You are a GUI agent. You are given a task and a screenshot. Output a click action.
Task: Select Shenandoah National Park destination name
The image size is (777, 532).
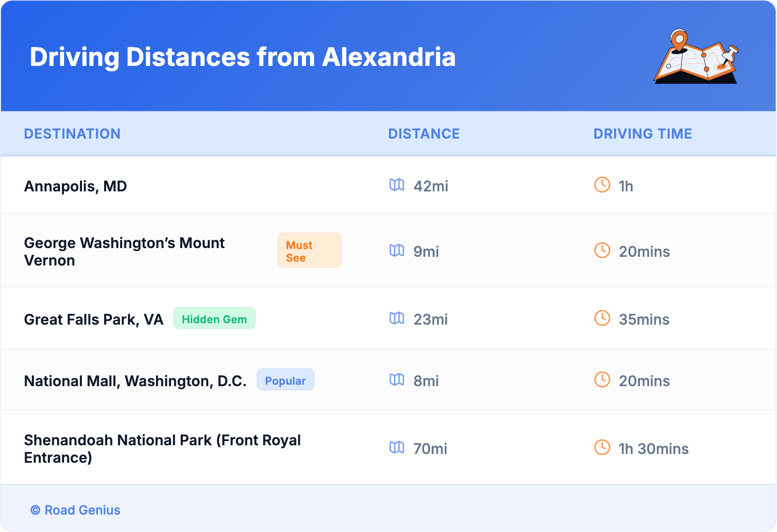(x=162, y=449)
